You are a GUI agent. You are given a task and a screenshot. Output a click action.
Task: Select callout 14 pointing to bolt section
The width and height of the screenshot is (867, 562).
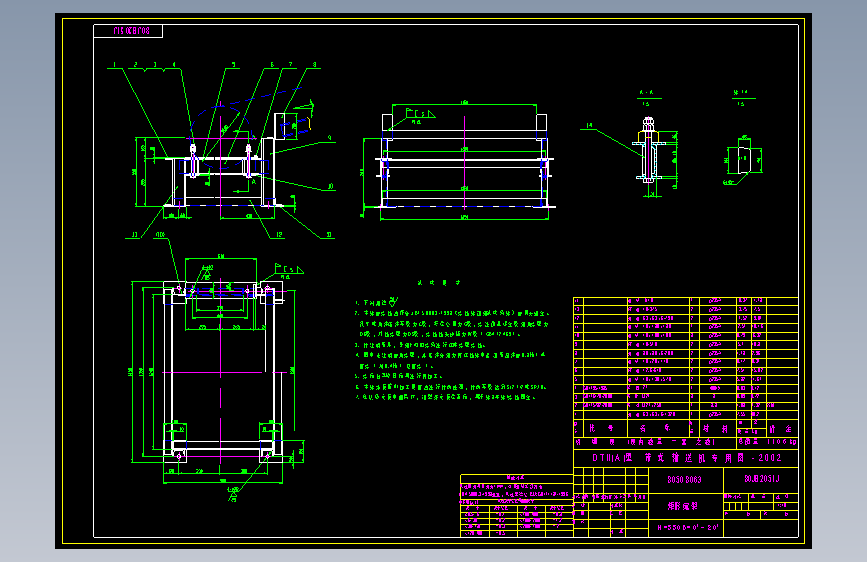click(589, 126)
